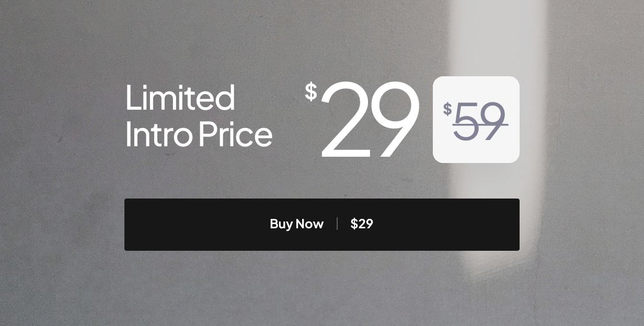This screenshot has height=326, width=644.
Task: Click the words Intro Price in the heading
Action: [199, 134]
